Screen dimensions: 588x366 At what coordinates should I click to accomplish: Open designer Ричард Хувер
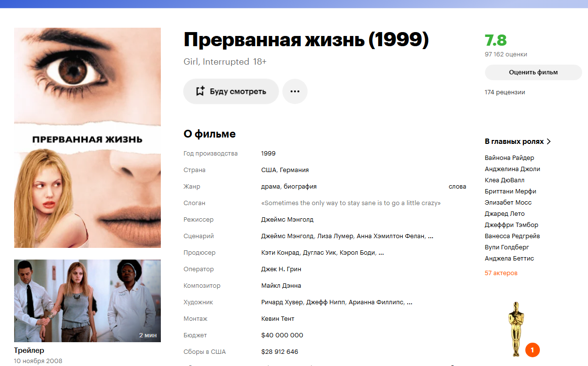(x=282, y=302)
